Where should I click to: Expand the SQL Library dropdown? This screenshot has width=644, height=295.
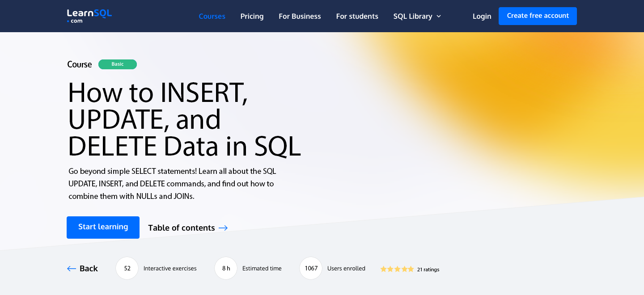click(417, 16)
